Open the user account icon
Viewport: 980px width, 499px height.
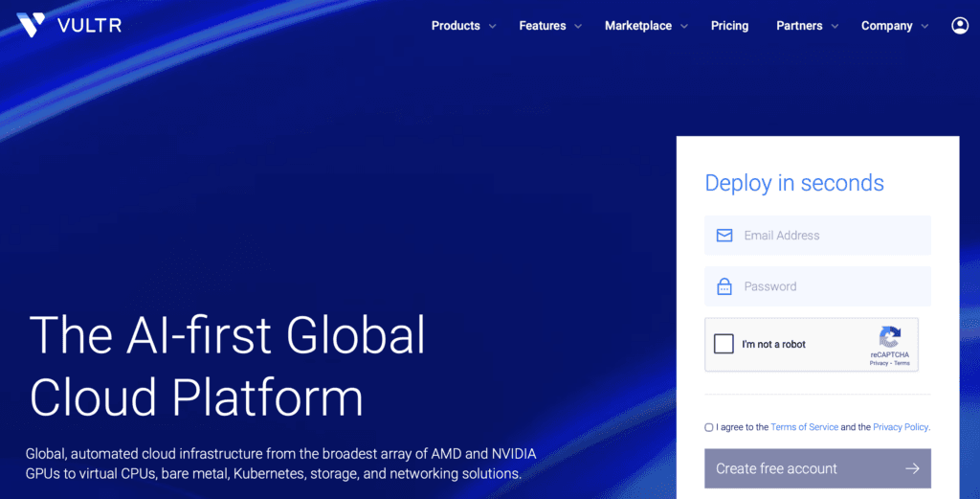pyautogui.click(x=959, y=26)
